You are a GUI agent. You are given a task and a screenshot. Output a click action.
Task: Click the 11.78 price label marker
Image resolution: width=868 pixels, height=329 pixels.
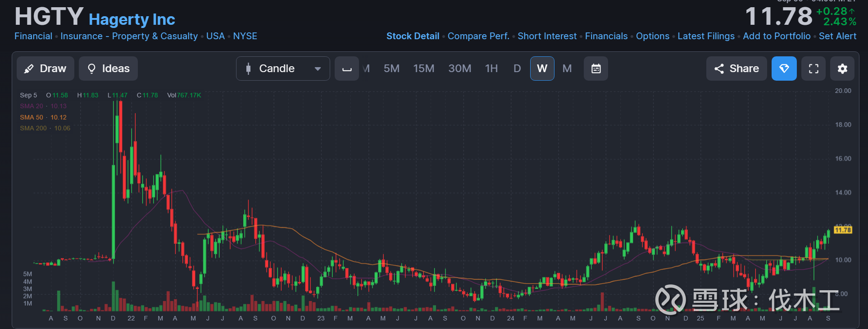click(842, 230)
